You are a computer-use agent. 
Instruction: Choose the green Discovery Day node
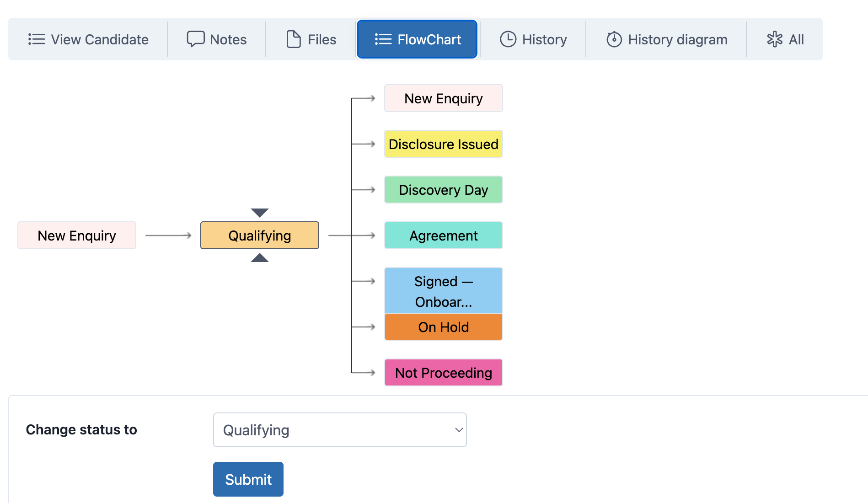pyautogui.click(x=444, y=190)
